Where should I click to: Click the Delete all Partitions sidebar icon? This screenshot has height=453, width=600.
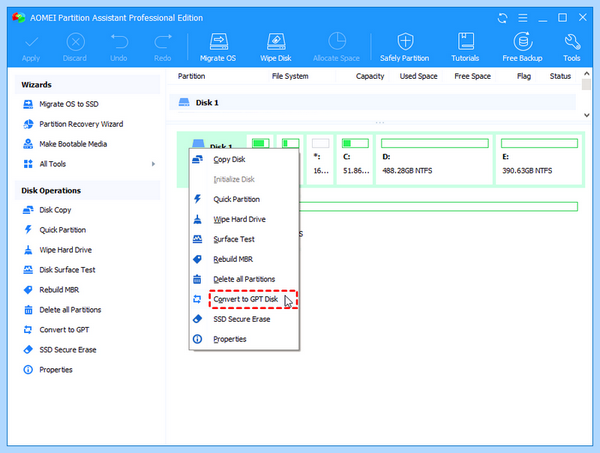coord(28,310)
